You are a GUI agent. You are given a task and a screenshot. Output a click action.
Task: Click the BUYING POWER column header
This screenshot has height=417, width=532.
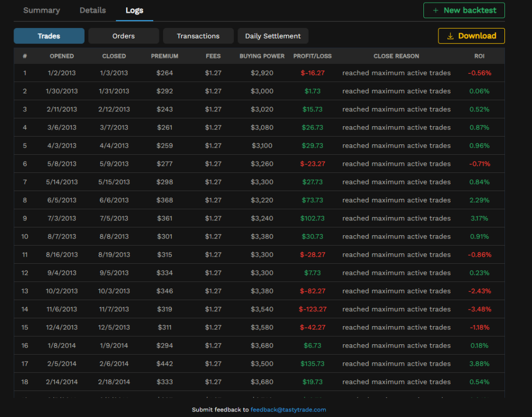point(262,56)
